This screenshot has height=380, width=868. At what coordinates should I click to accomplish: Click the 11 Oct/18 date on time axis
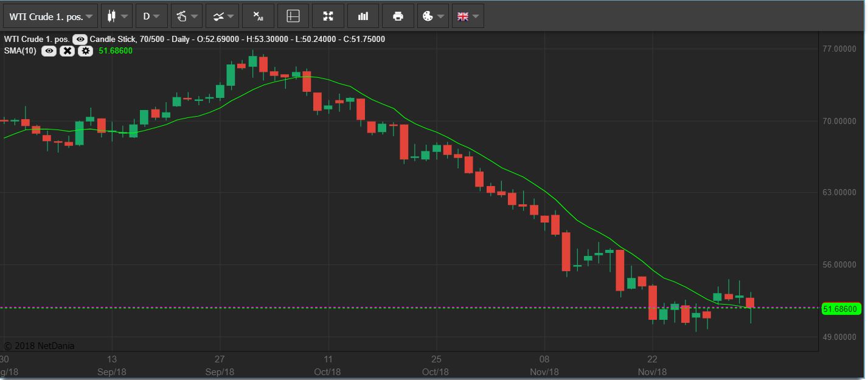point(328,365)
